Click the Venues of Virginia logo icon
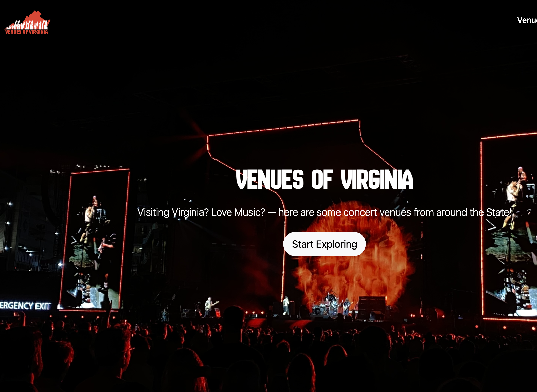 coord(27,22)
